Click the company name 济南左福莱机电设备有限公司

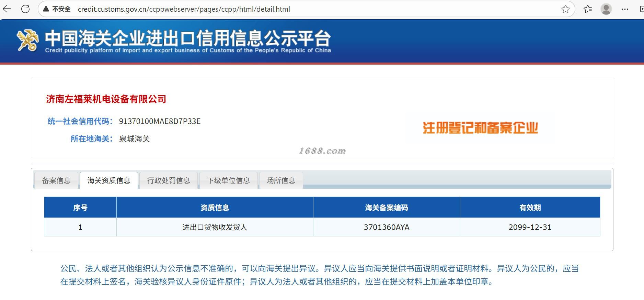(106, 99)
